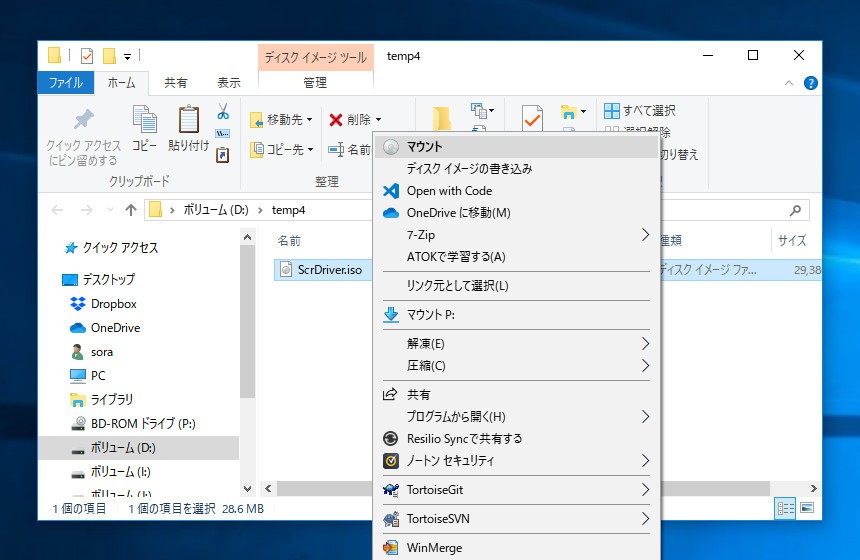
Task: Click すべて選択 in the ribbon
Action: 640,111
